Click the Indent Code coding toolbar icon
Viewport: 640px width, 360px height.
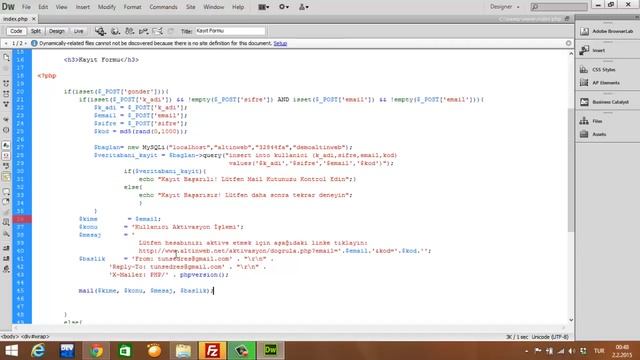6,248
